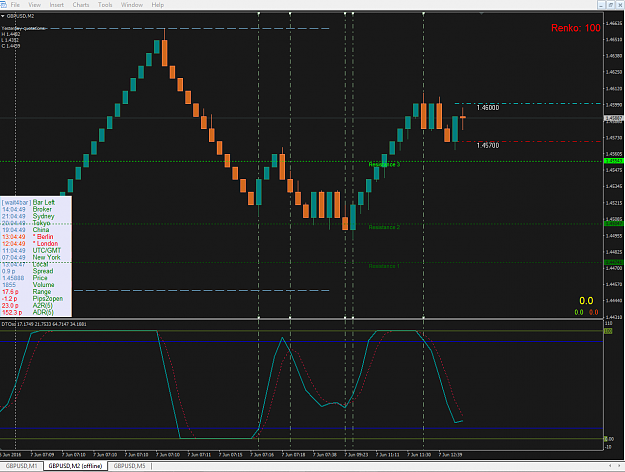Open the Help menu
This screenshot has width=625, height=472.
coord(157,5)
